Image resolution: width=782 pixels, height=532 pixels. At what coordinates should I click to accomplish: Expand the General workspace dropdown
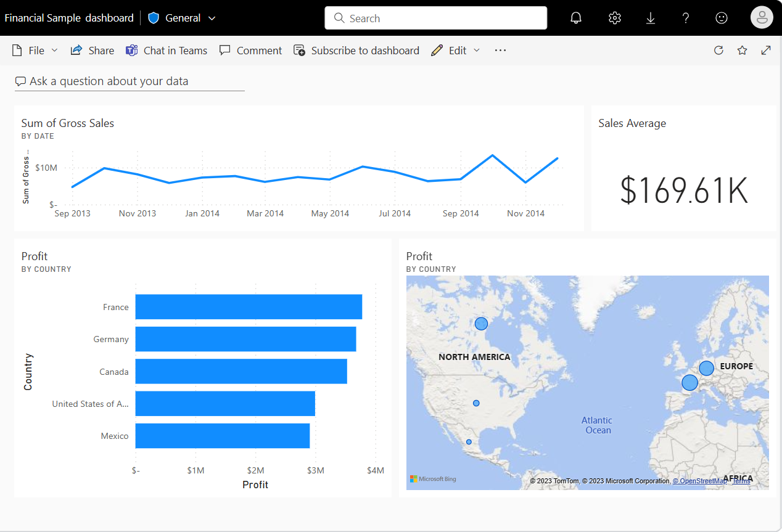click(x=213, y=18)
